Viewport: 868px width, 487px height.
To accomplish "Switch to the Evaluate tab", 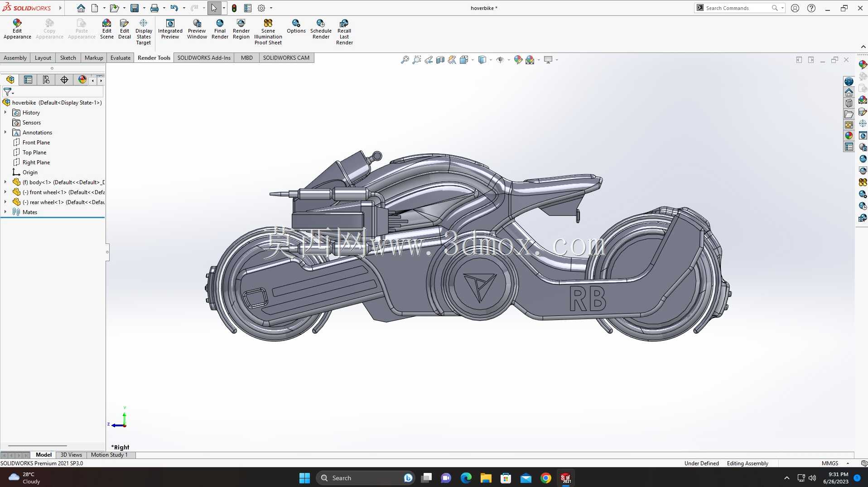I will (x=121, y=57).
